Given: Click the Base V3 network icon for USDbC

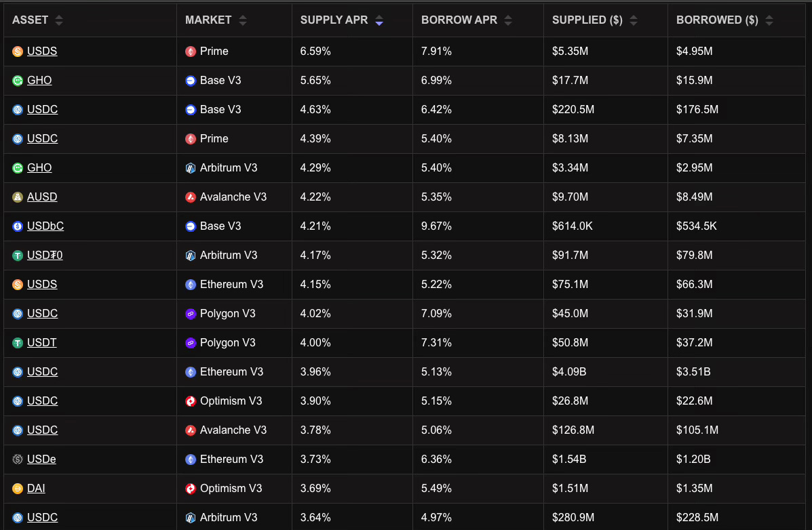Looking at the screenshot, I should pyautogui.click(x=190, y=226).
